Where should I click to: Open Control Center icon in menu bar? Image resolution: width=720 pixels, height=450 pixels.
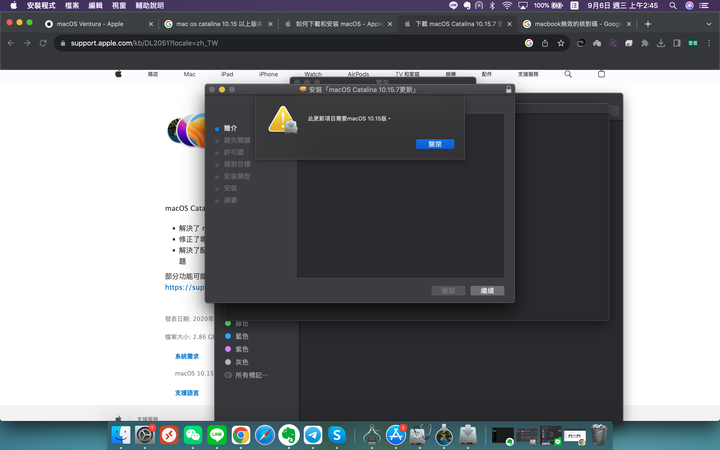(703, 6)
